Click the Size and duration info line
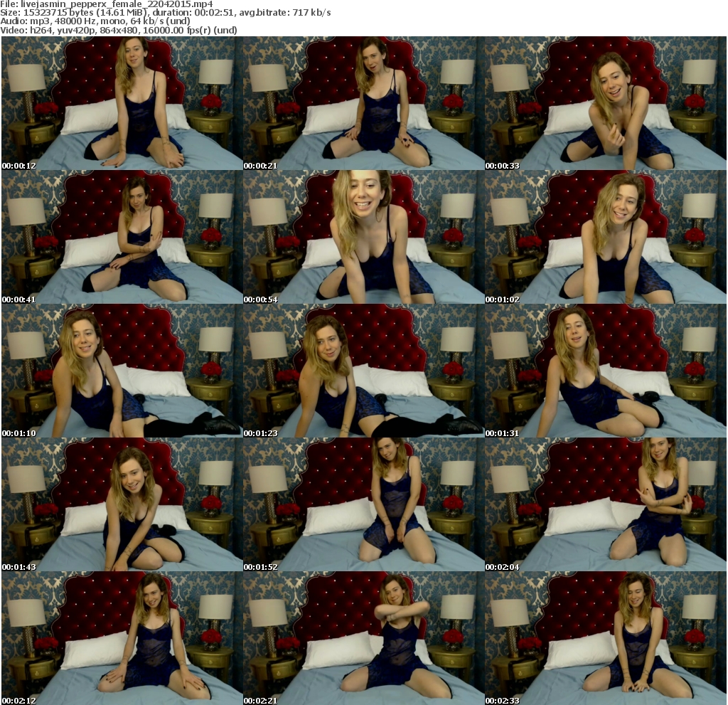The width and height of the screenshot is (728, 705). pyautogui.click(x=166, y=13)
